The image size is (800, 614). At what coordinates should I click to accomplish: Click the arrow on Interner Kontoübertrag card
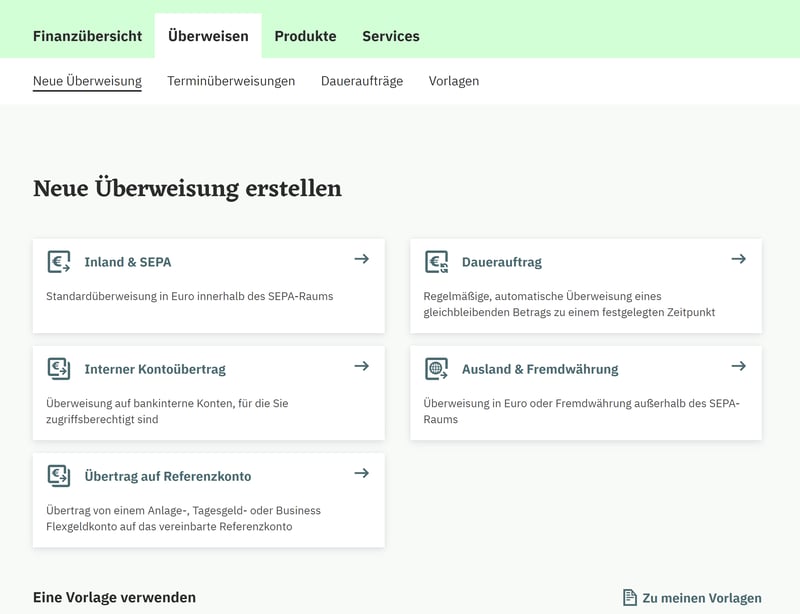(361, 366)
